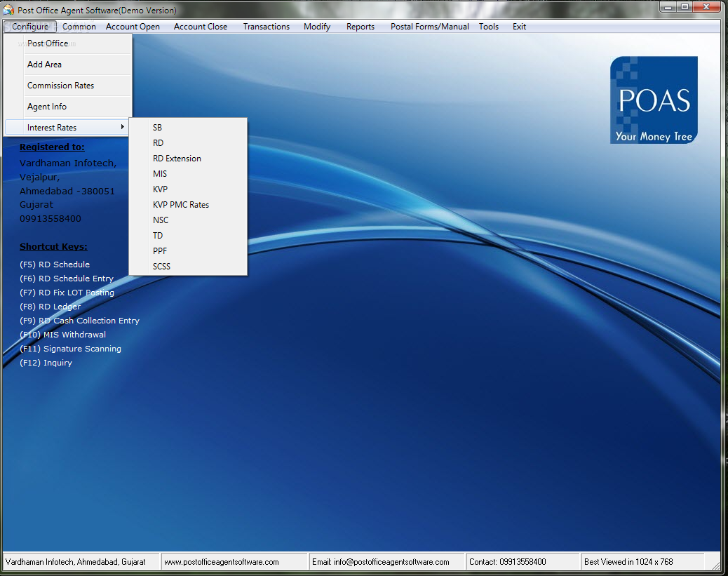Select NSC interest rates

188,220
